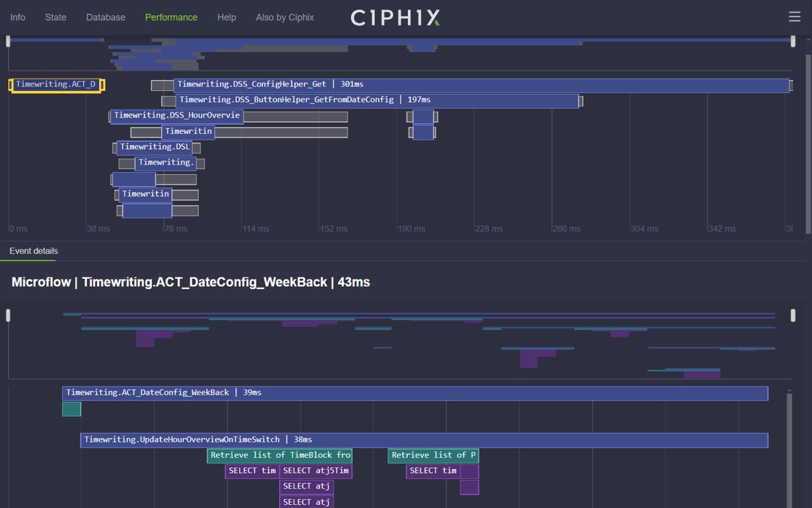
Task: Click the left scrollbar handle of top timeline
Action: (x=8, y=41)
